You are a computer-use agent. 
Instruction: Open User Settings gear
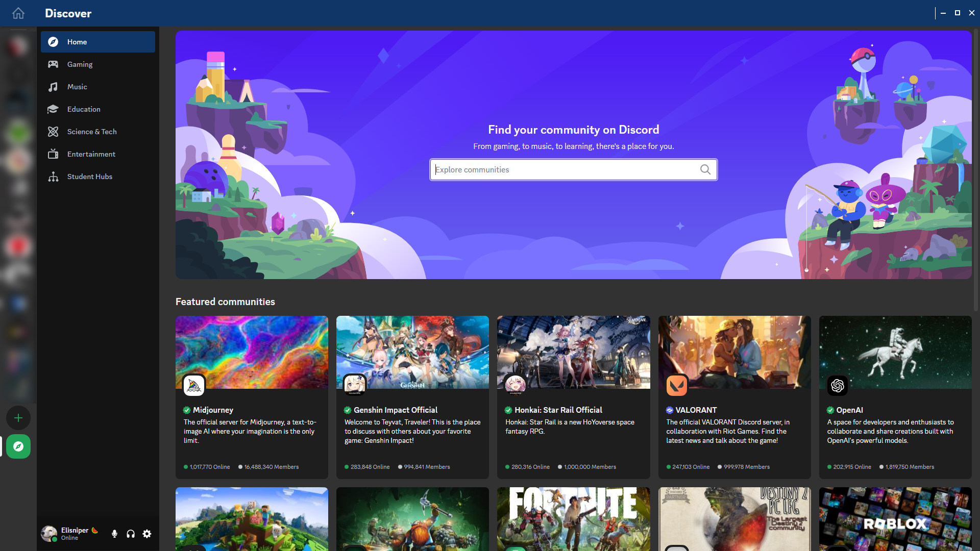point(147,534)
